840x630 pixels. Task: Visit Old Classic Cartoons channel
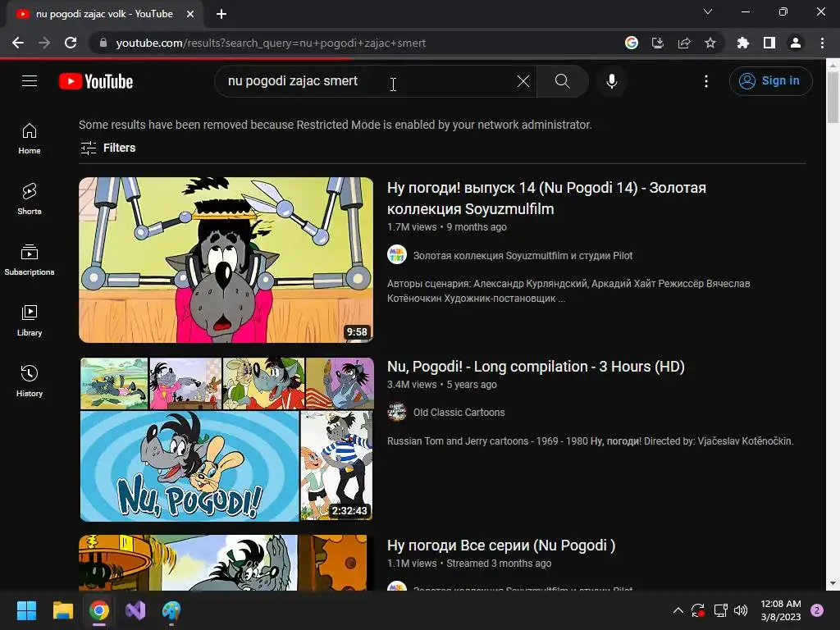click(x=459, y=413)
